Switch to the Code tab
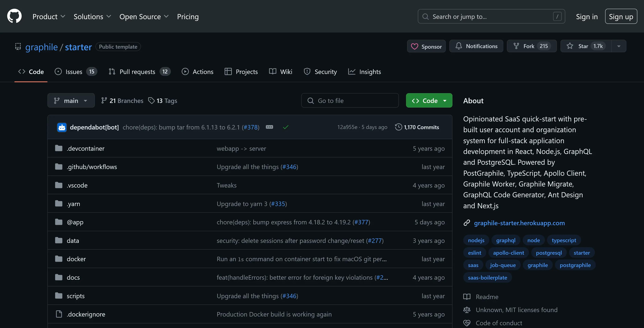 (x=31, y=72)
